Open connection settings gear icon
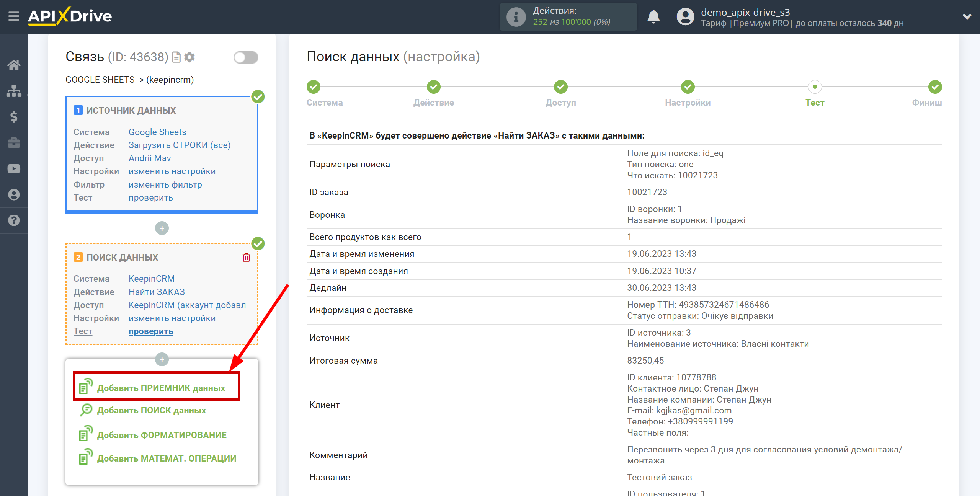This screenshot has height=496, width=980. click(189, 57)
